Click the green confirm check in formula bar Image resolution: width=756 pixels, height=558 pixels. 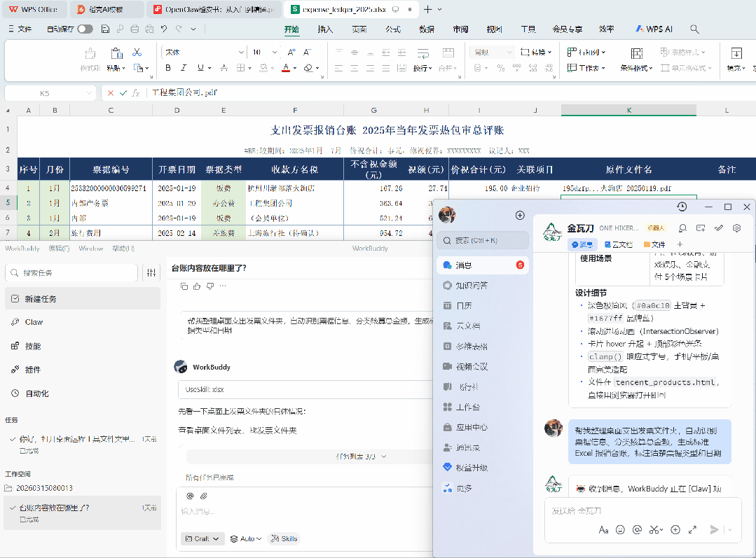(123, 93)
